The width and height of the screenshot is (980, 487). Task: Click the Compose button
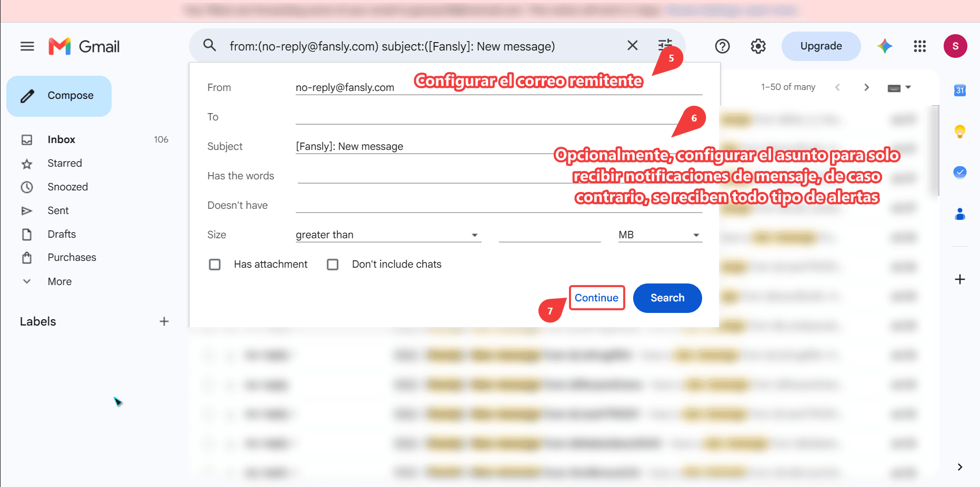tap(59, 96)
